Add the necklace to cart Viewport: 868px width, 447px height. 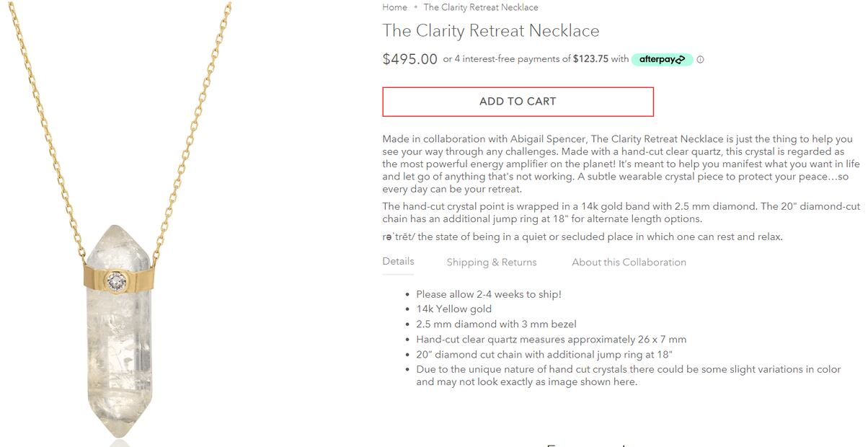518,102
